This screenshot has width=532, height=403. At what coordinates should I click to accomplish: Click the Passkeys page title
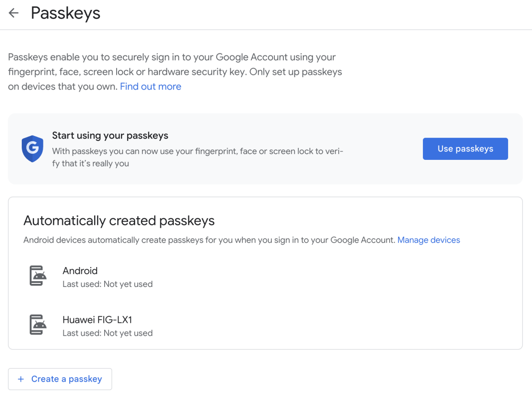[x=66, y=13]
